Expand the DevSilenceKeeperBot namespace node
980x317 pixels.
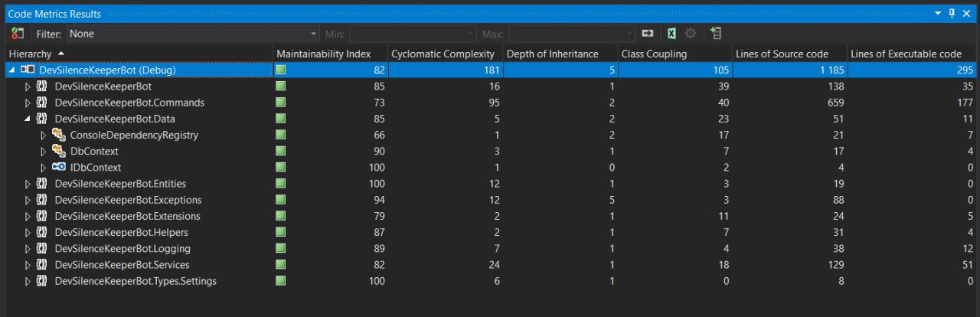click(x=28, y=87)
